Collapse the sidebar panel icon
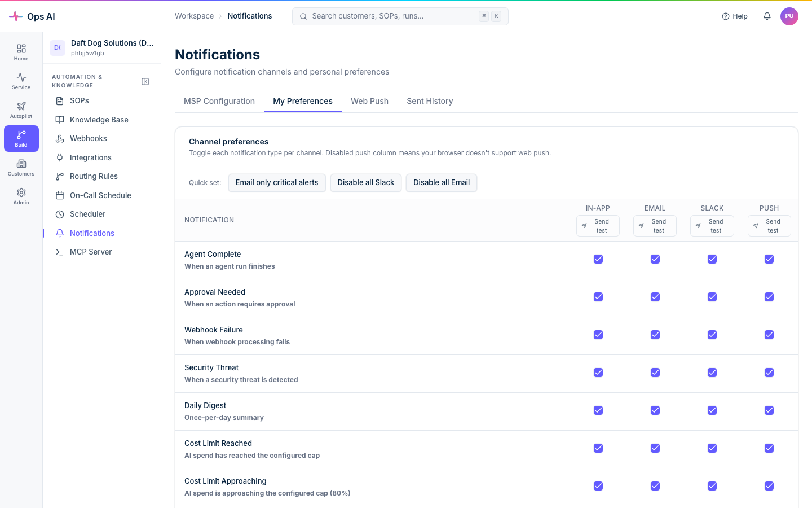This screenshot has width=812, height=508. click(145, 82)
